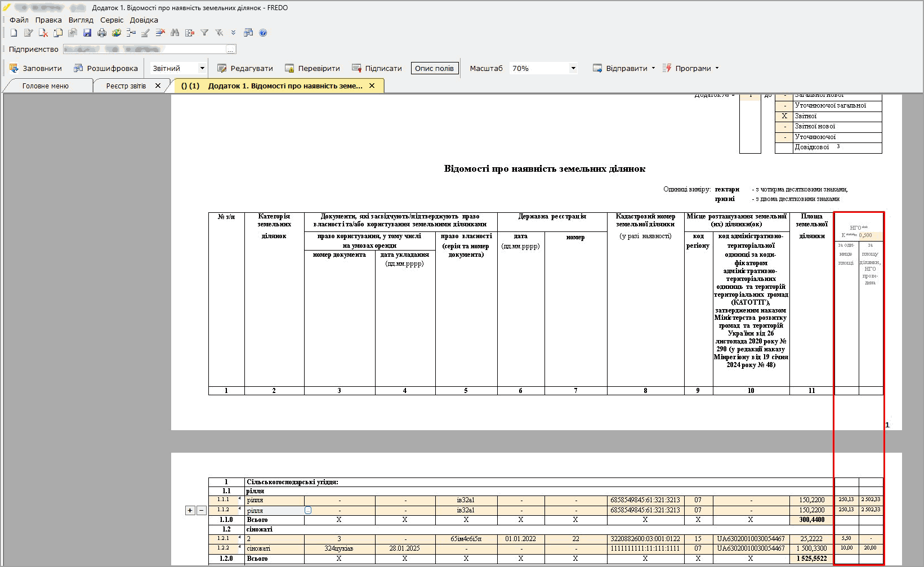Viewport: 924px width, 567px height.
Task: Switch to the Реєстр звітів tab
Action: [126, 86]
